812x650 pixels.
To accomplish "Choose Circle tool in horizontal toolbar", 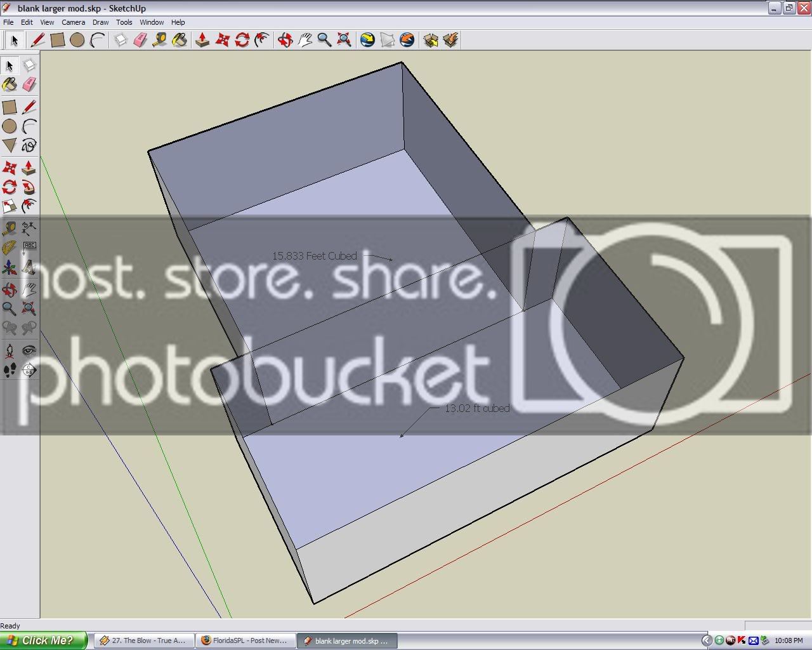I will [x=77, y=41].
